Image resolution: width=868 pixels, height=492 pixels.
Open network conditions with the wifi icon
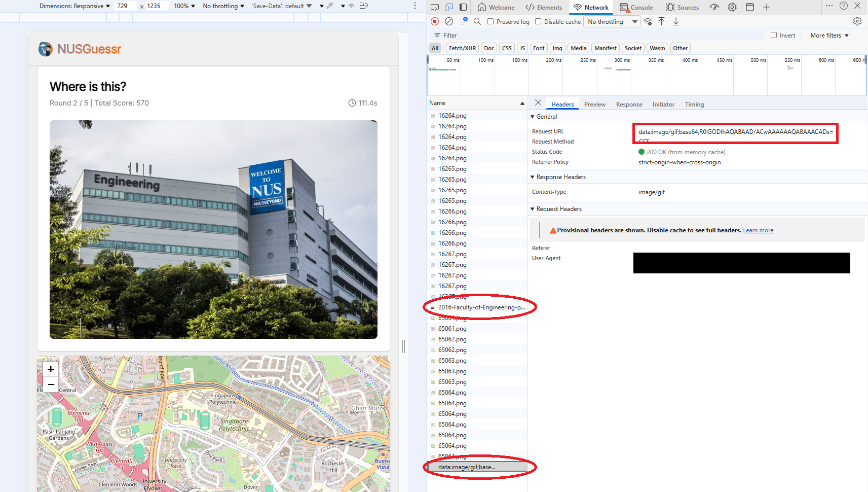(x=649, y=22)
